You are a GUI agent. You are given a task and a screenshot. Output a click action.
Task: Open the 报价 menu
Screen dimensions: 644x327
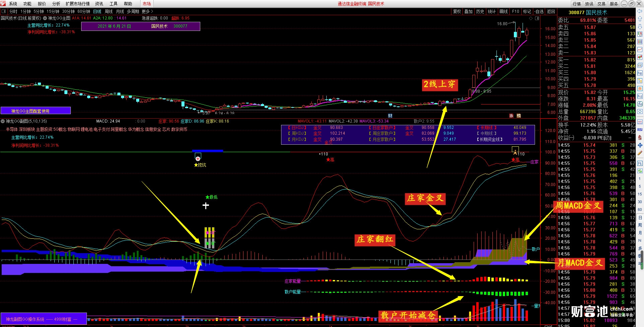pyautogui.click(x=42, y=4)
